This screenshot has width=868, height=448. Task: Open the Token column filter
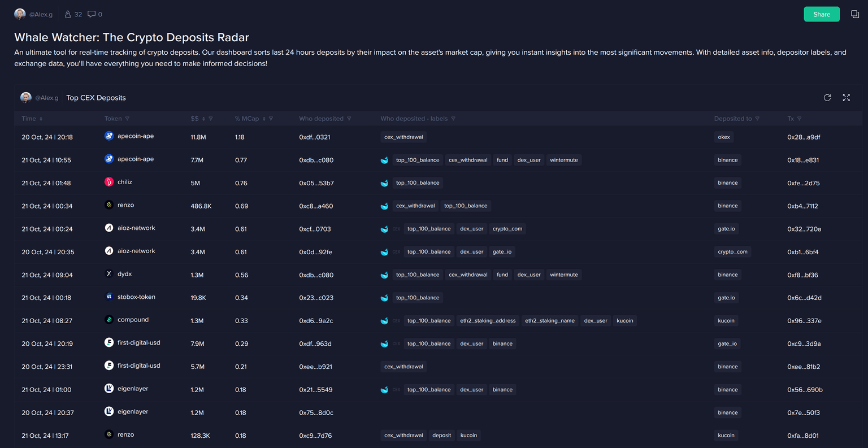coord(127,119)
